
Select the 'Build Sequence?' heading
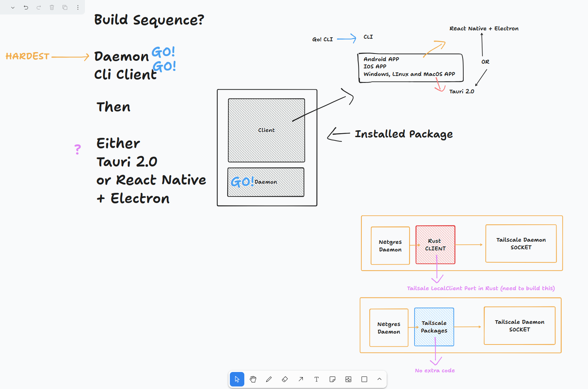[149, 20]
